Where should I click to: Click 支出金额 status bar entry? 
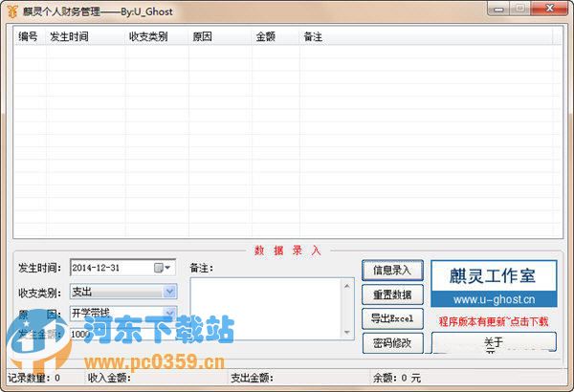click(x=252, y=378)
